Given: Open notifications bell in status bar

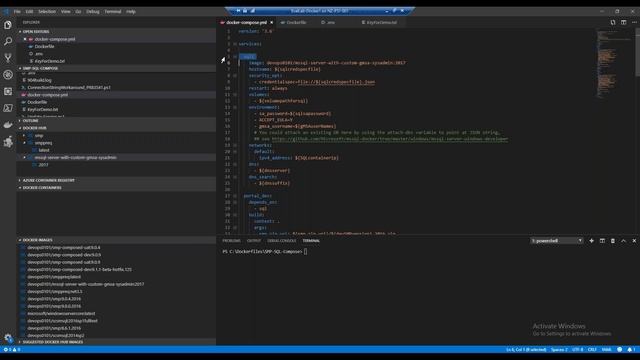Looking at the screenshot, I should point(631,349).
